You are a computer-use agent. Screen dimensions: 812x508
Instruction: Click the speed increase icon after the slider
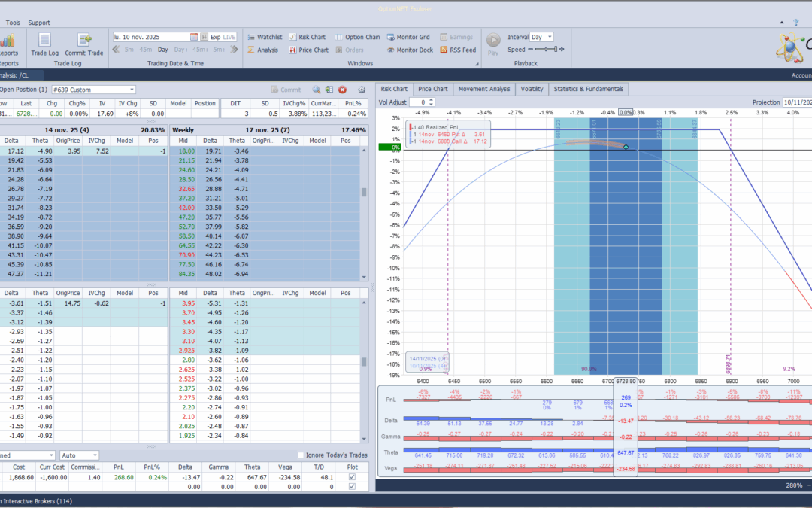point(562,49)
